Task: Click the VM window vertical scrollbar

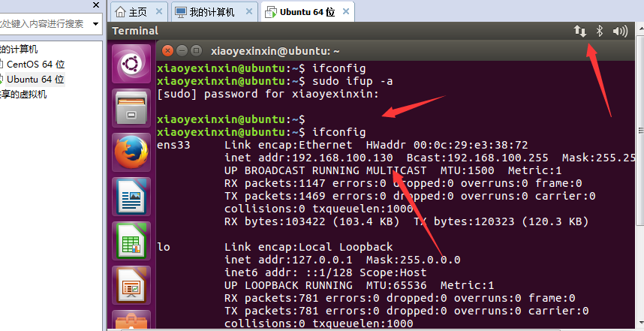Action: pyautogui.click(x=640, y=131)
